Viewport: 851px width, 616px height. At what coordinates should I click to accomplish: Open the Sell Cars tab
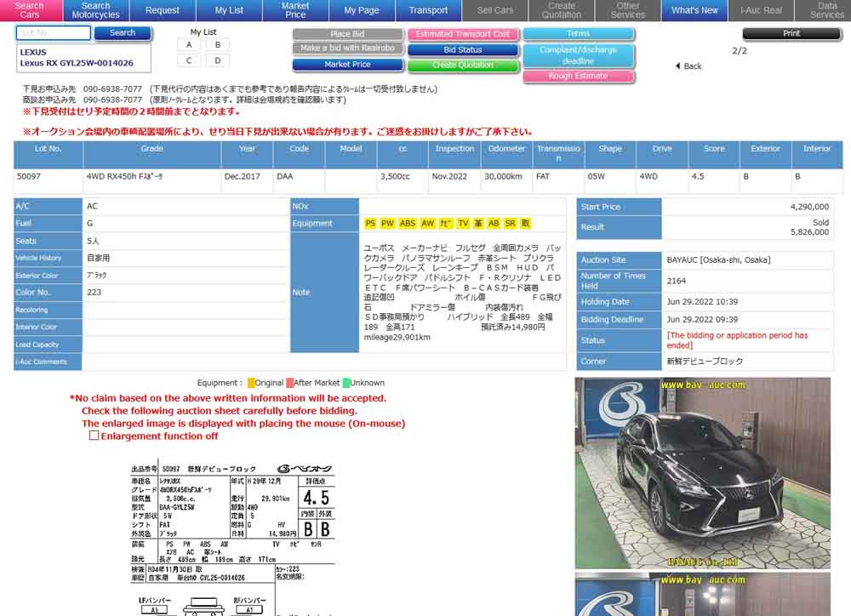(x=495, y=10)
